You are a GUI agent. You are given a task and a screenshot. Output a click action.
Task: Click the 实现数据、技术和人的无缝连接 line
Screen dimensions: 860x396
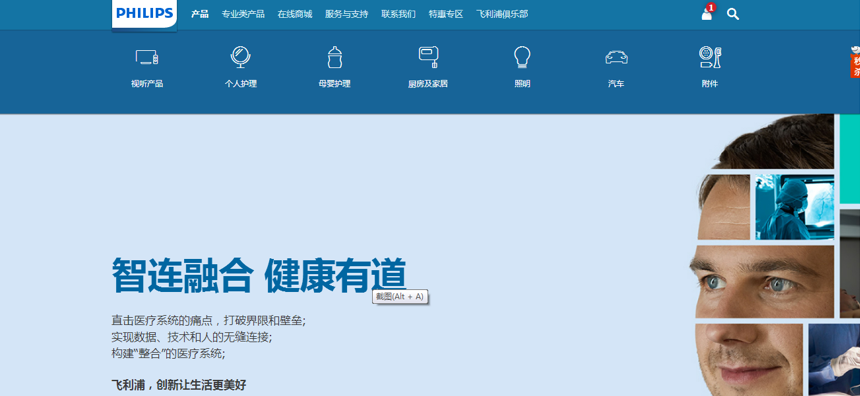tap(191, 336)
